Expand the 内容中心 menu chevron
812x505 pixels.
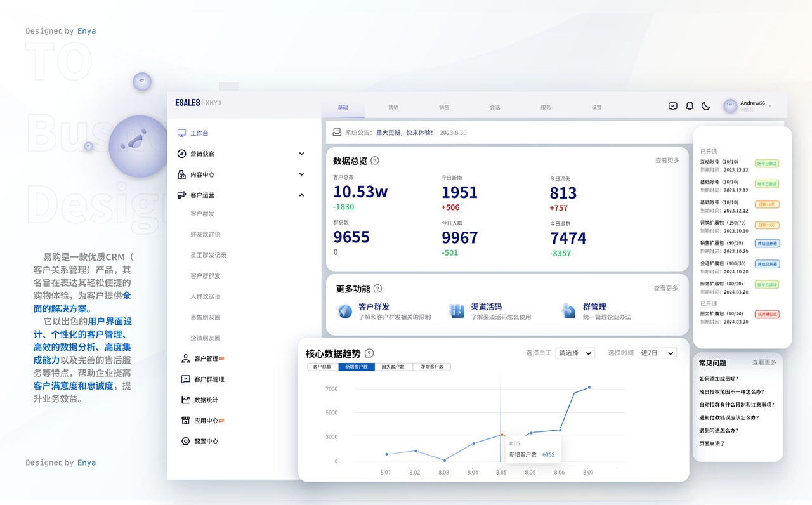(302, 174)
